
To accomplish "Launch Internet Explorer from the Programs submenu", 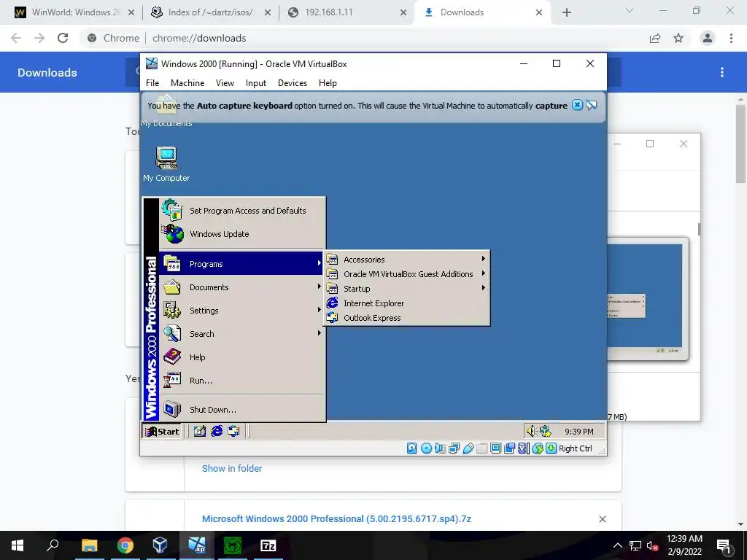I will coord(407,303).
